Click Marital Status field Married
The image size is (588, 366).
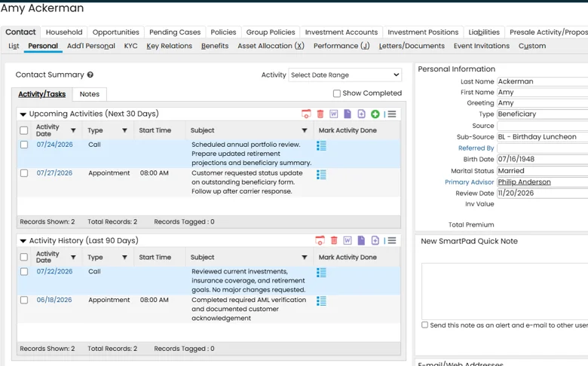click(x=542, y=171)
